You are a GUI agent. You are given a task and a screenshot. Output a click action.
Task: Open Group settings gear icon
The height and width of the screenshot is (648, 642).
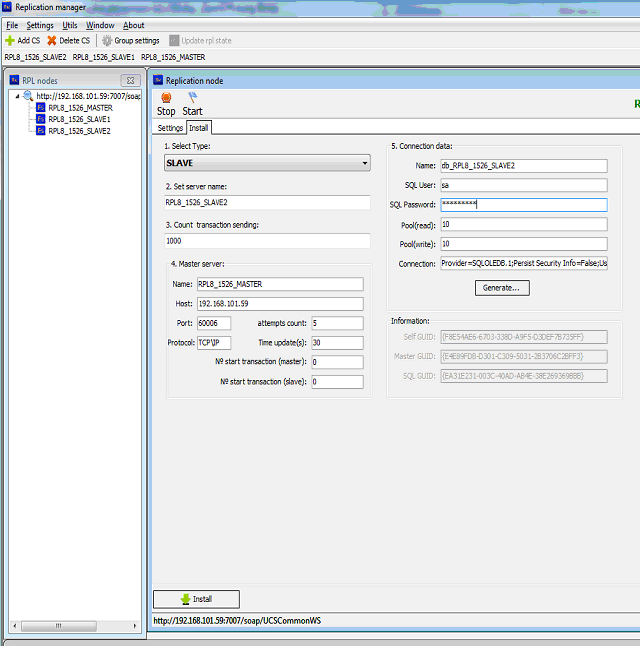pyautogui.click(x=107, y=41)
